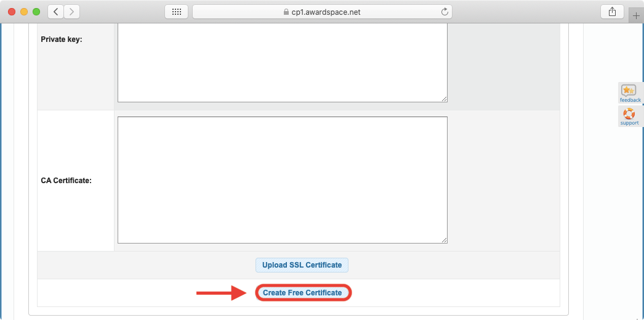
Task: Enter full screen with green button
Action: 36,12
